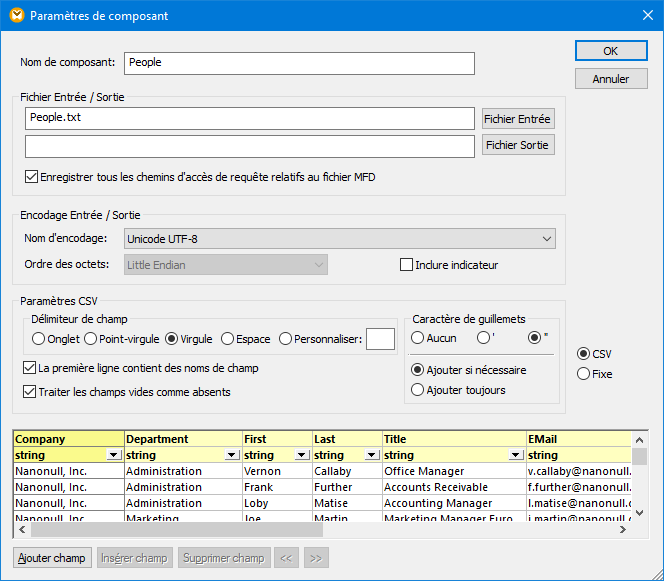Open the Title column type dropdown
Screen dimensions: 664x581
(516, 455)
